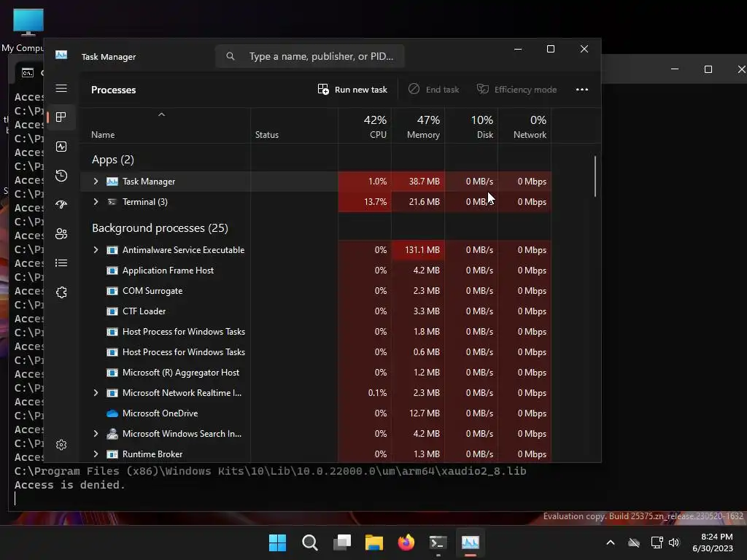
Task: Click the Task Manager title bar app icon
Action: 61,55
